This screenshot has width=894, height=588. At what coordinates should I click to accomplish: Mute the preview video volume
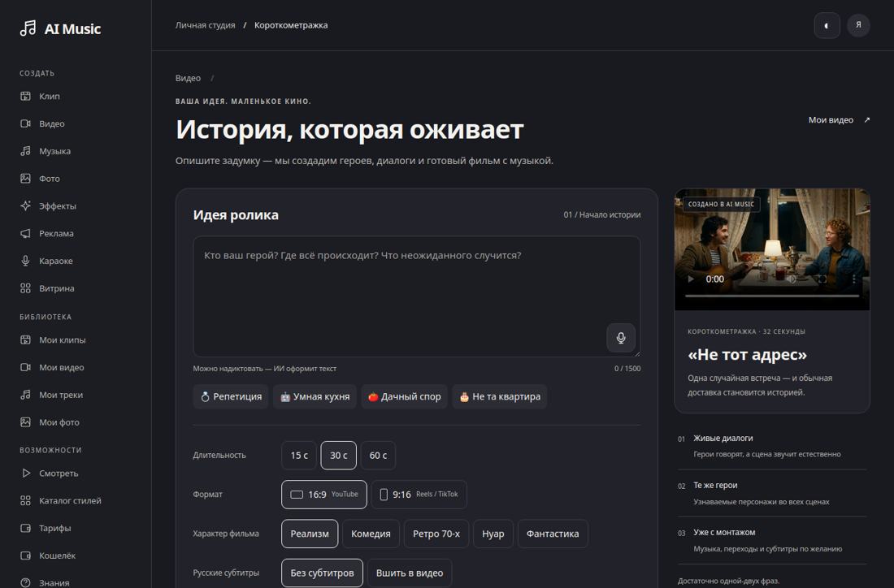[x=791, y=279]
